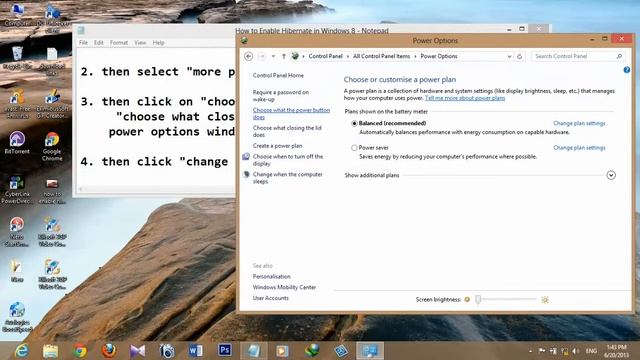Go to Control Panel Home
Screen dimensions: 640x360
[278, 76]
